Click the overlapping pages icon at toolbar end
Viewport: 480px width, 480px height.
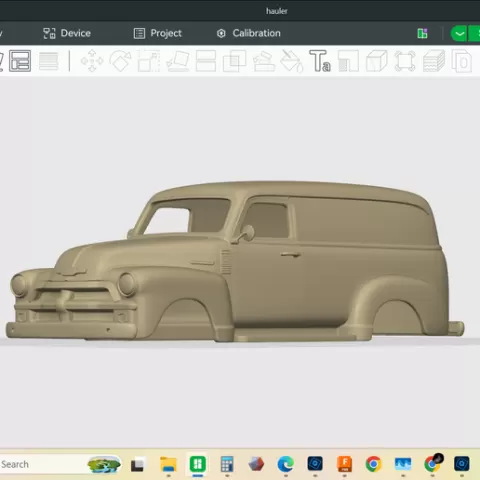coord(462,61)
